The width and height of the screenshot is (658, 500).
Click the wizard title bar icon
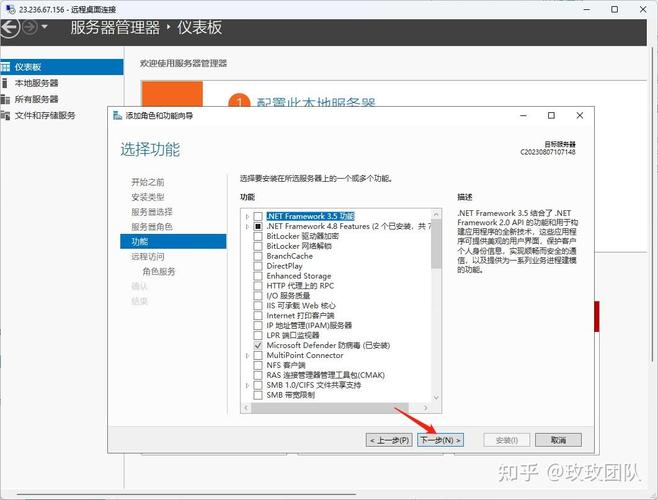tap(118, 115)
